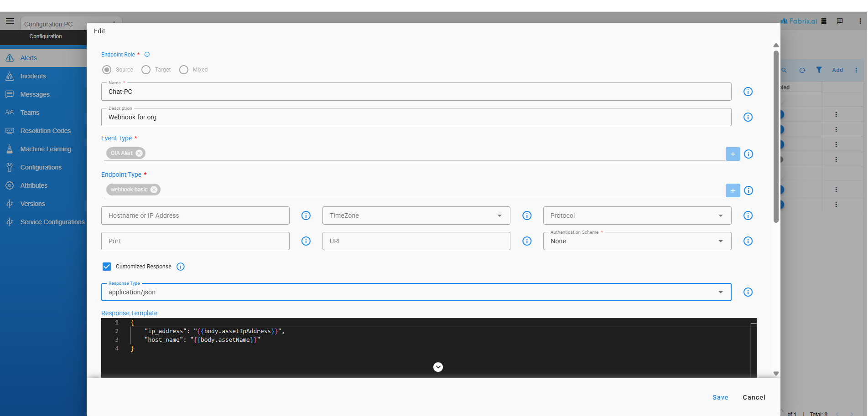
Task: Open Incidents in the sidebar
Action: click(x=43, y=76)
